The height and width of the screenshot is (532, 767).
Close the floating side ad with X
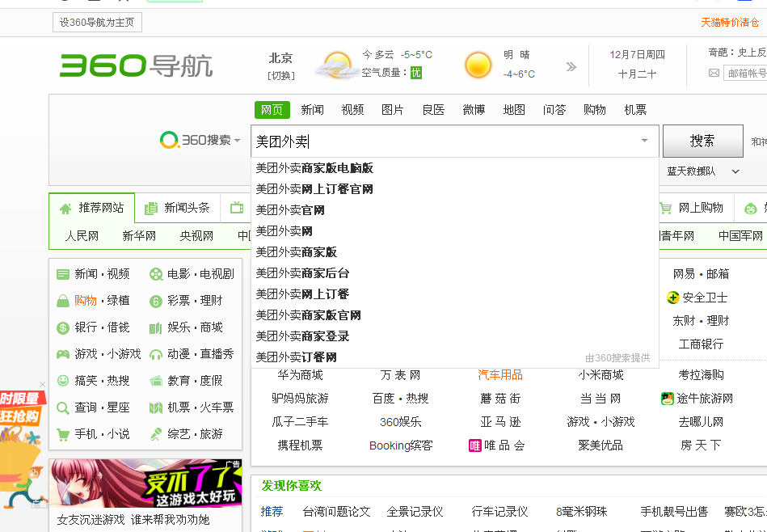coord(43,385)
